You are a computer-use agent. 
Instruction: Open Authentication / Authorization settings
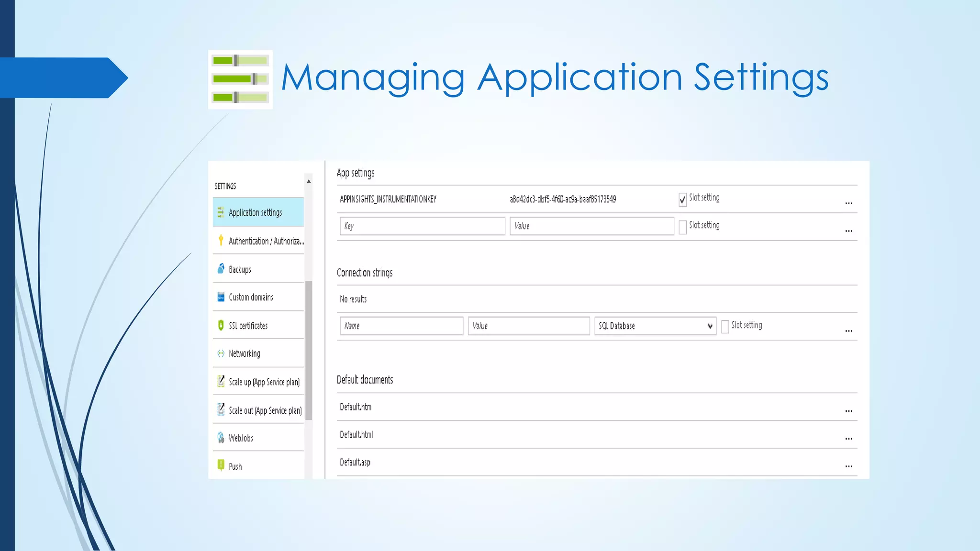[258, 241]
